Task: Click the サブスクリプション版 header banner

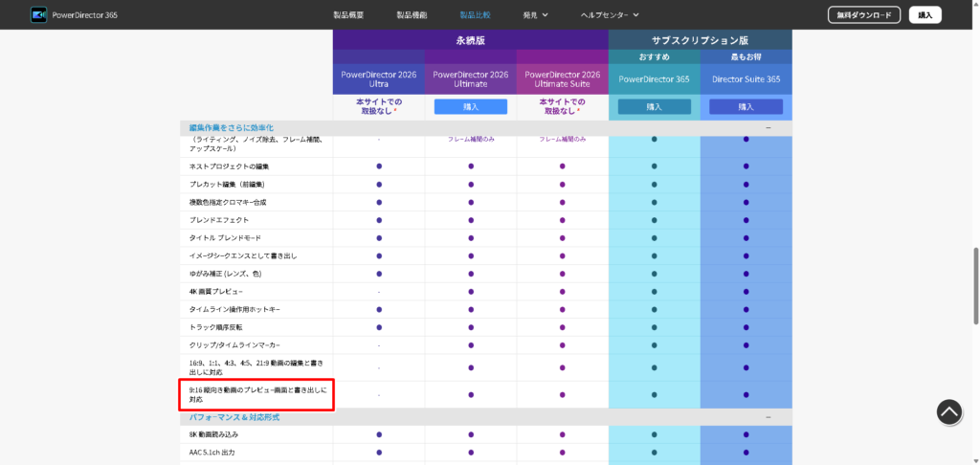Action: [x=700, y=40]
